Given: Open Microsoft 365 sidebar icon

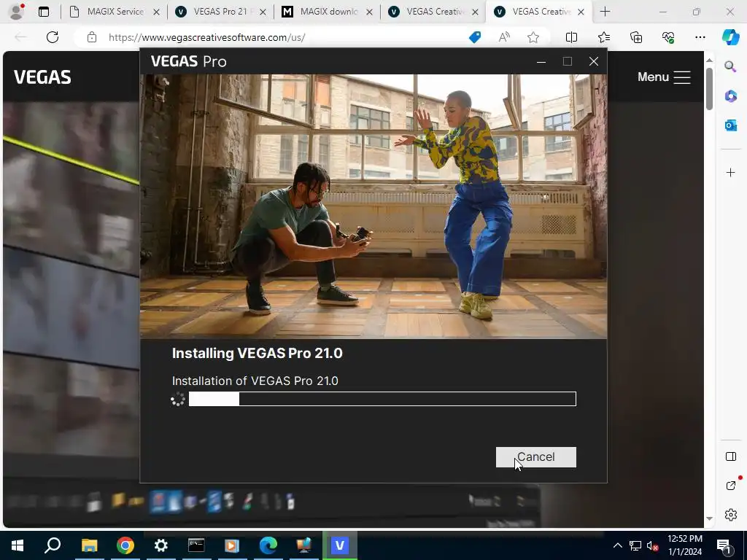Looking at the screenshot, I should (730, 96).
